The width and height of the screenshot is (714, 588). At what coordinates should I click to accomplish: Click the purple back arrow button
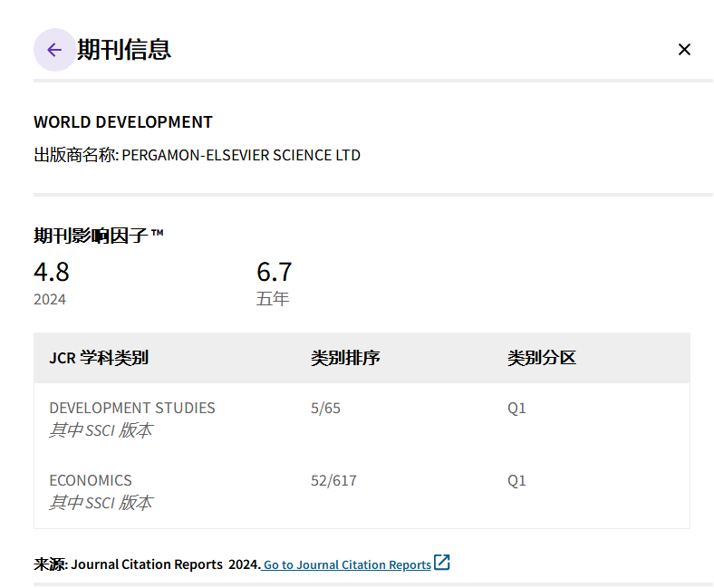(54, 50)
